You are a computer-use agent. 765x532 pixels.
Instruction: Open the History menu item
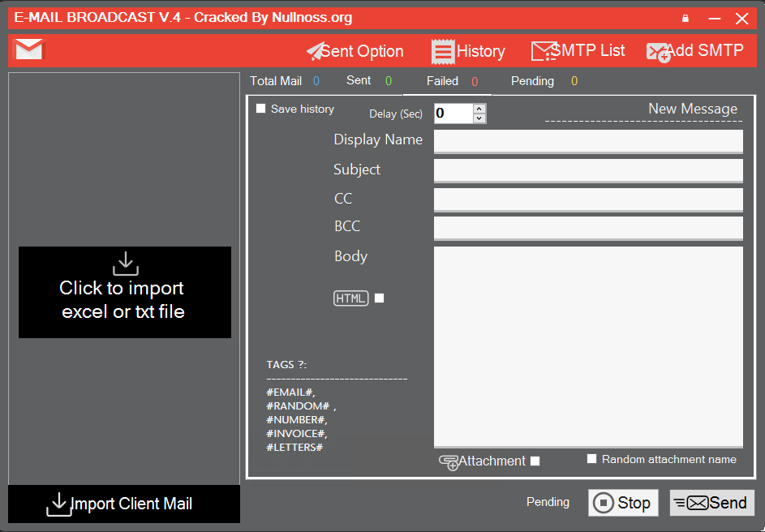[x=468, y=52]
